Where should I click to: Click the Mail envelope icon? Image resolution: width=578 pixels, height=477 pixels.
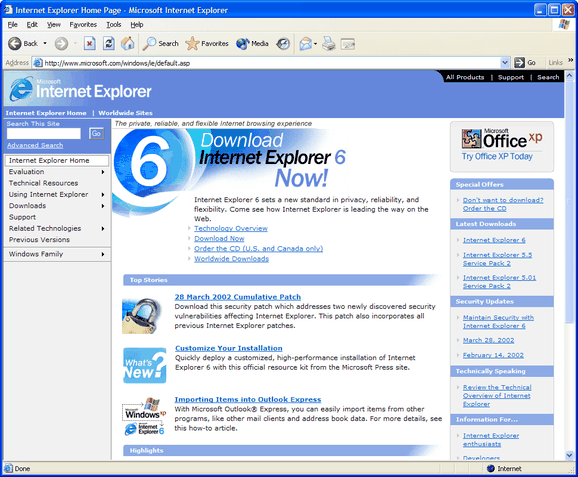[305, 44]
